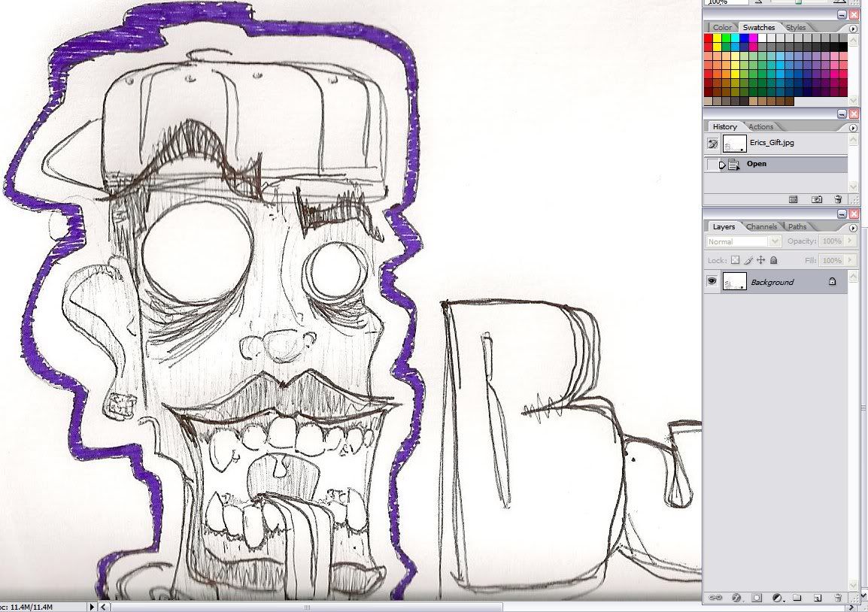Create a new layer group folder icon
The image size is (868, 612).
797,598
